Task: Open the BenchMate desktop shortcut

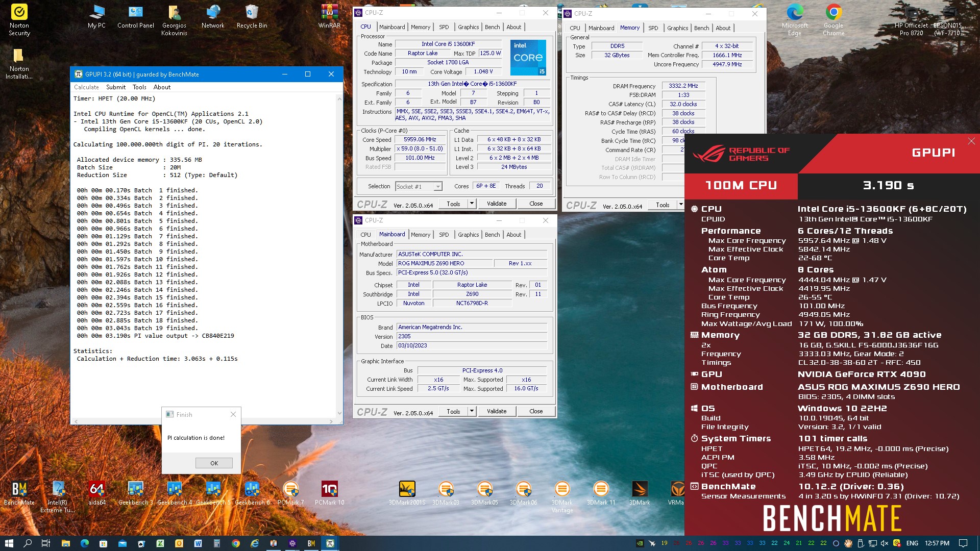Action: coord(19,493)
